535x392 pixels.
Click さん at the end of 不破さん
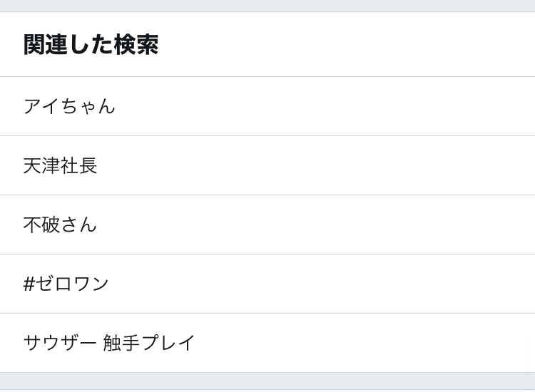click(x=78, y=225)
